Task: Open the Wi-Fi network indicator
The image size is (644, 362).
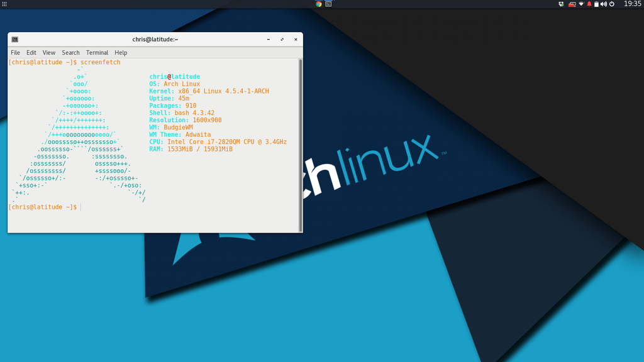Action: click(x=581, y=4)
